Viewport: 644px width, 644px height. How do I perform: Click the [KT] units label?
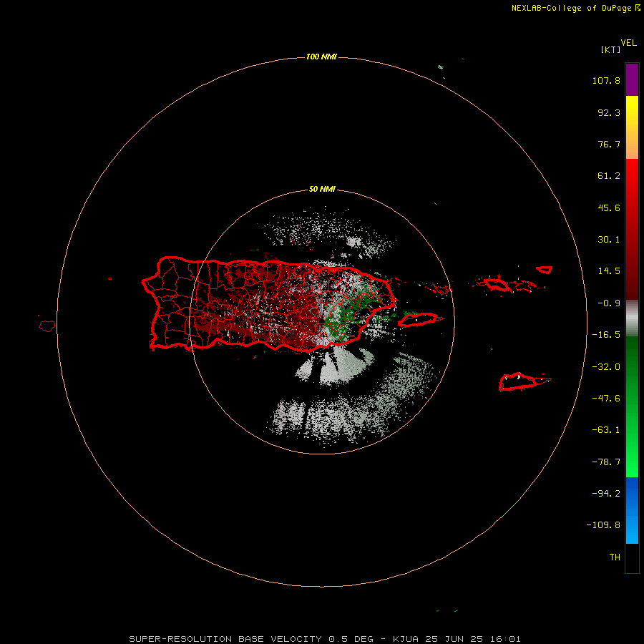[x=610, y=49]
